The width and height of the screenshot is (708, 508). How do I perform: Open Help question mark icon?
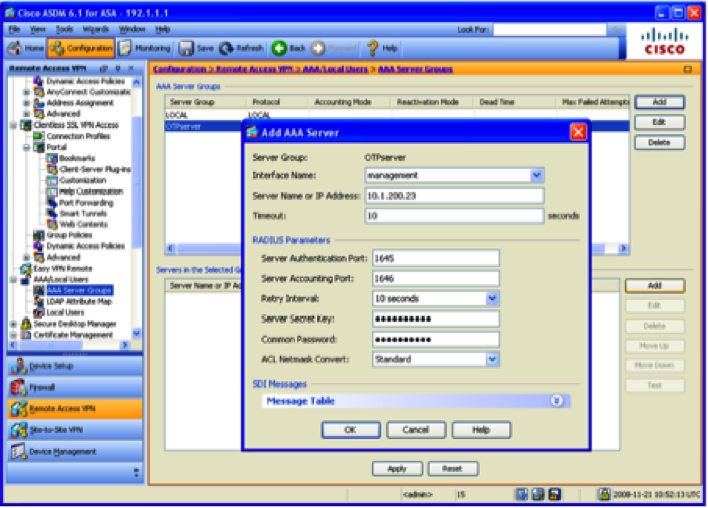click(373, 48)
